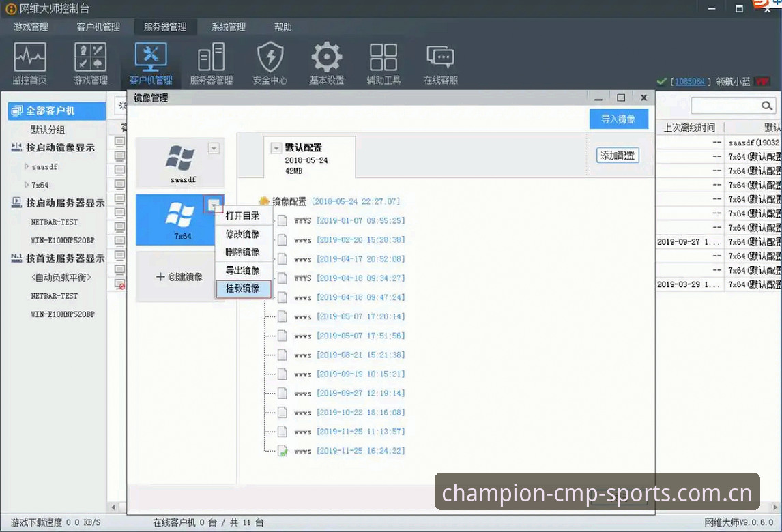The image size is (782, 532).
Task: Open the 服务器管理 menu bar item
Action: (x=165, y=27)
